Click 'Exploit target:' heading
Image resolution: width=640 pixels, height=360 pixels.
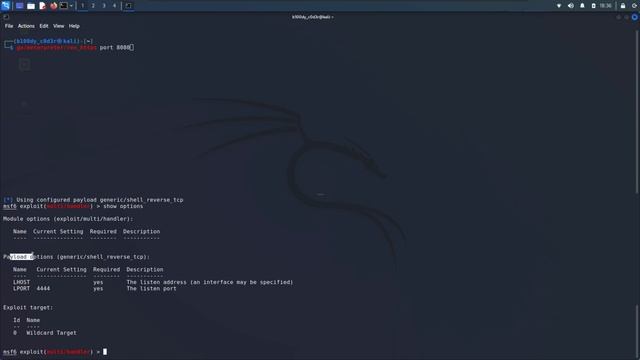[28, 308]
